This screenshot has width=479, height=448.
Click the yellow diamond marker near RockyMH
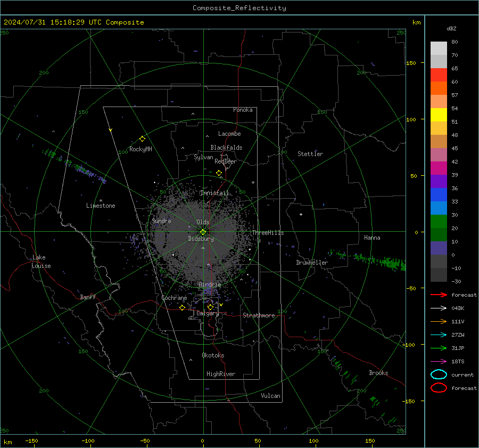142,139
